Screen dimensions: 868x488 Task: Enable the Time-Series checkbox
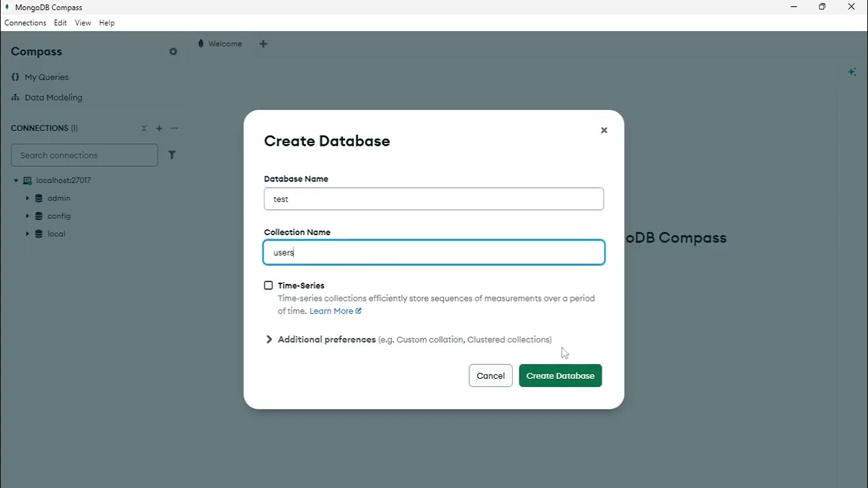tap(269, 285)
